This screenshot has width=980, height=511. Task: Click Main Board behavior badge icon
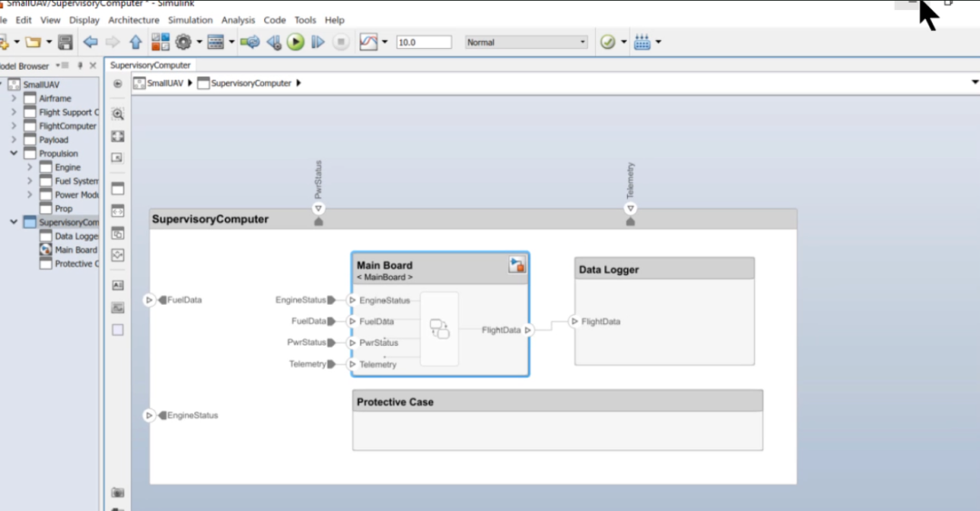pos(517,264)
